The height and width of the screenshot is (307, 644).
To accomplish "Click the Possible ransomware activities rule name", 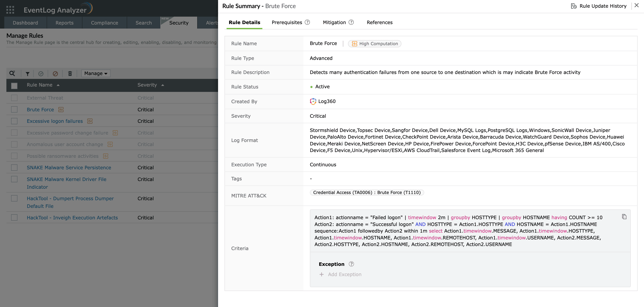I will (63, 156).
